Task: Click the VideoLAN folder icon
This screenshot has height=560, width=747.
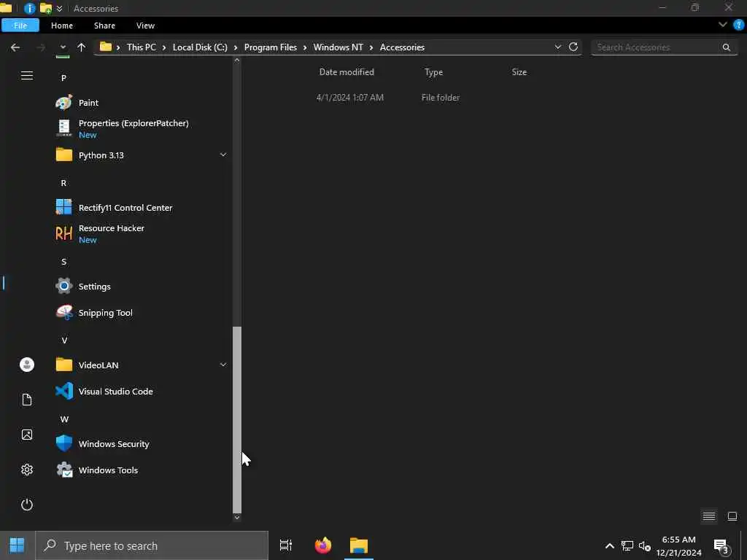Action: click(x=64, y=365)
